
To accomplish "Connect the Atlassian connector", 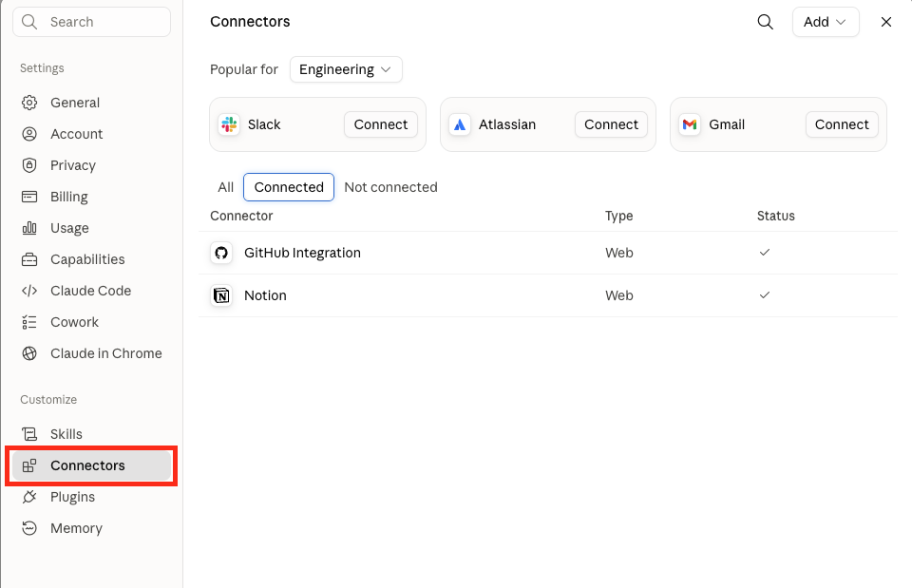I will pyautogui.click(x=611, y=124).
